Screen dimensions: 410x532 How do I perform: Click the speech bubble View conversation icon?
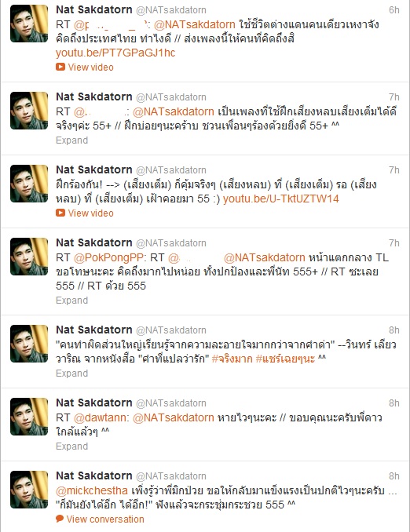(x=60, y=519)
